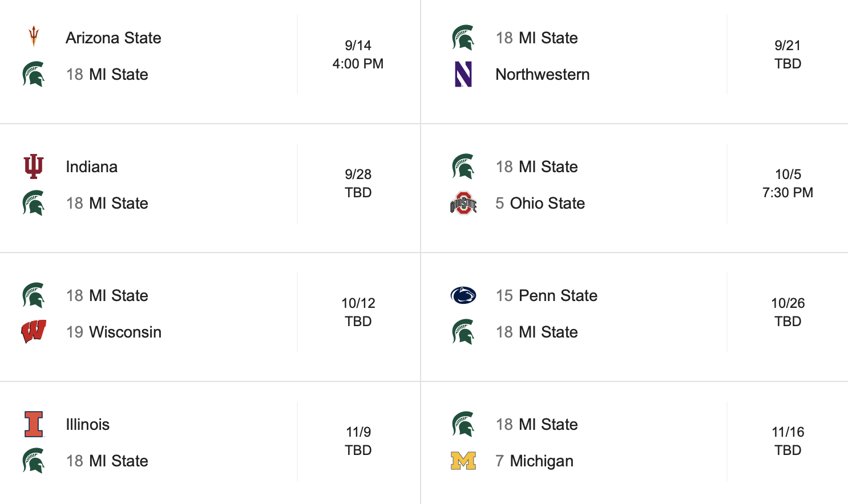Viewport: 848px width, 504px height.
Task: Open the Arizona State team name link
Action: tap(113, 38)
